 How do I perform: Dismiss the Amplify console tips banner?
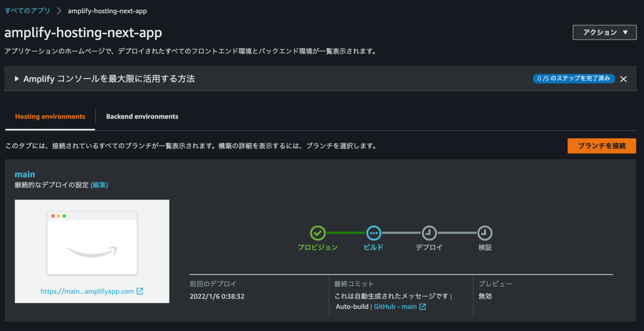(x=624, y=79)
